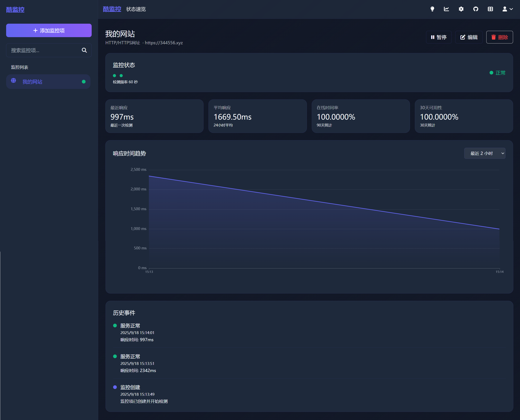The height and width of the screenshot is (420, 520).
Task: Open the GitHub icon link
Action: tap(475, 9)
